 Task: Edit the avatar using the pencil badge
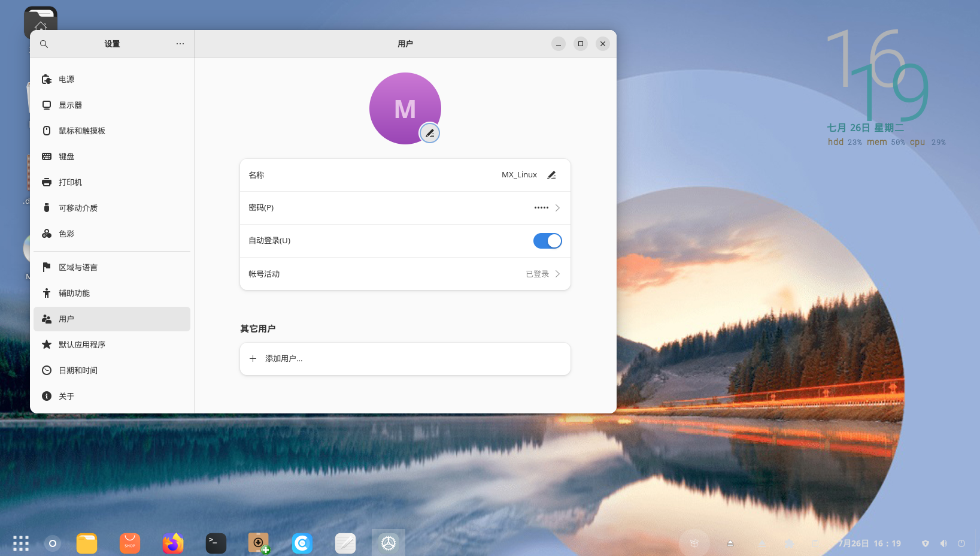click(x=429, y=133)
